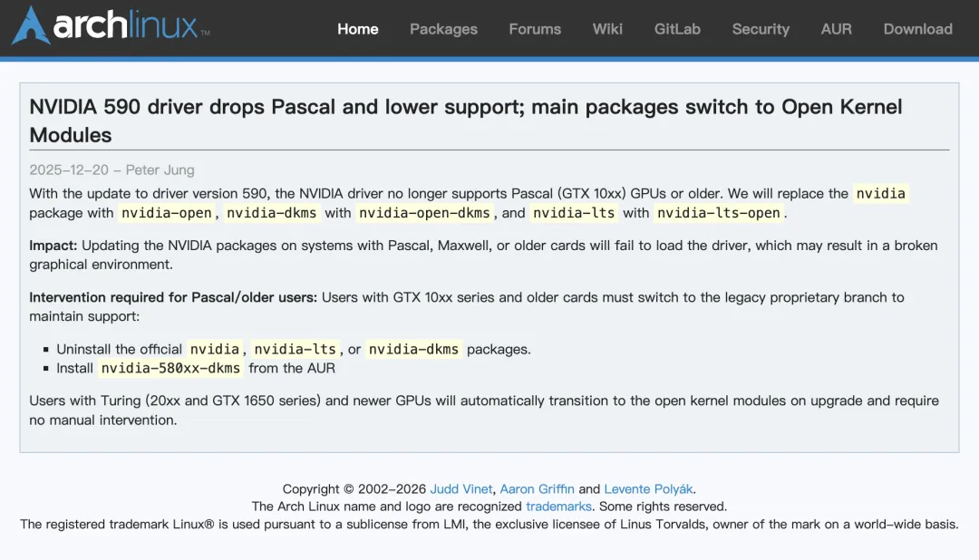The width and height of the screenshot is (979, 560).
Task: Click the NVIDIA 590 driver news headline
Action: pyautogui.click(x=465, y=121)
